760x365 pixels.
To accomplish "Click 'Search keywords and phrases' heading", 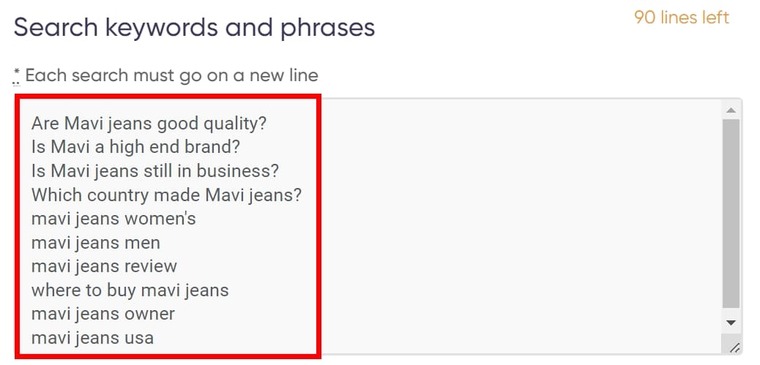I will pos(194,28).
